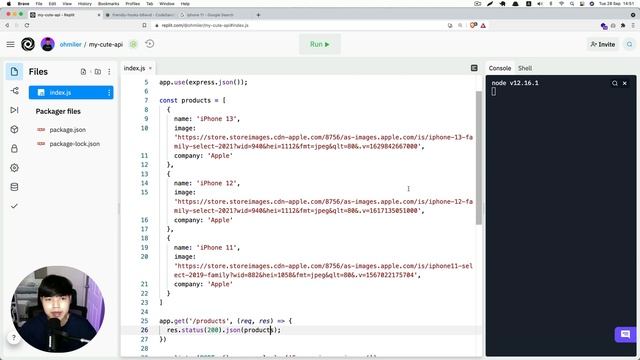Image resolution: width=640 pixels, height=360 pixels.
Task: Close the my-cute-api browser tab
Action: click(x=99, y=15)
